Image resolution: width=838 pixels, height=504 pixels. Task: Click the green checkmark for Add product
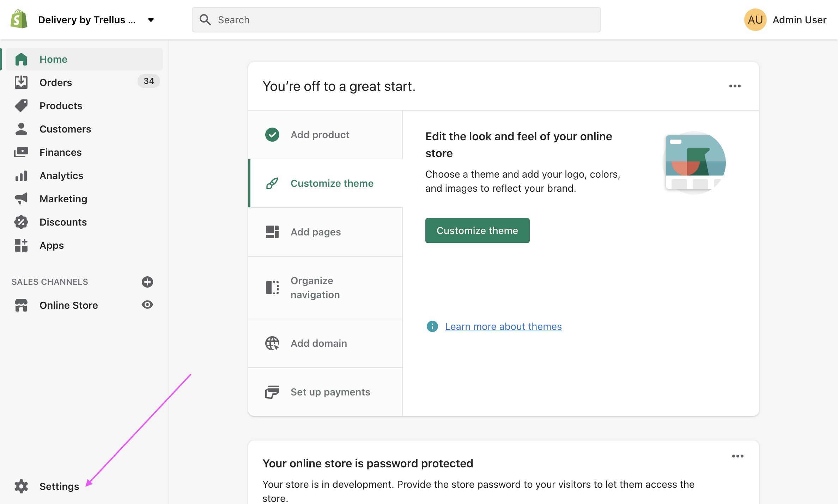(272, 135)
